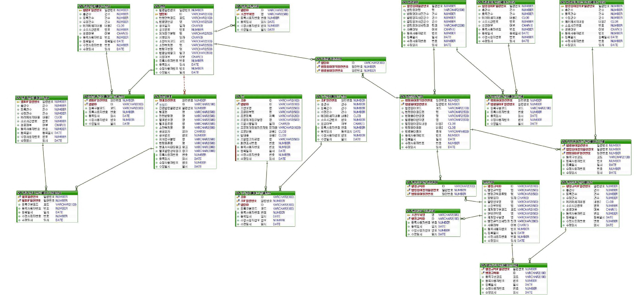Click the key icon beside 별표일련번호 in API 법령 별표
Screen dimensions: 644x295
click(x=157, y=100)
